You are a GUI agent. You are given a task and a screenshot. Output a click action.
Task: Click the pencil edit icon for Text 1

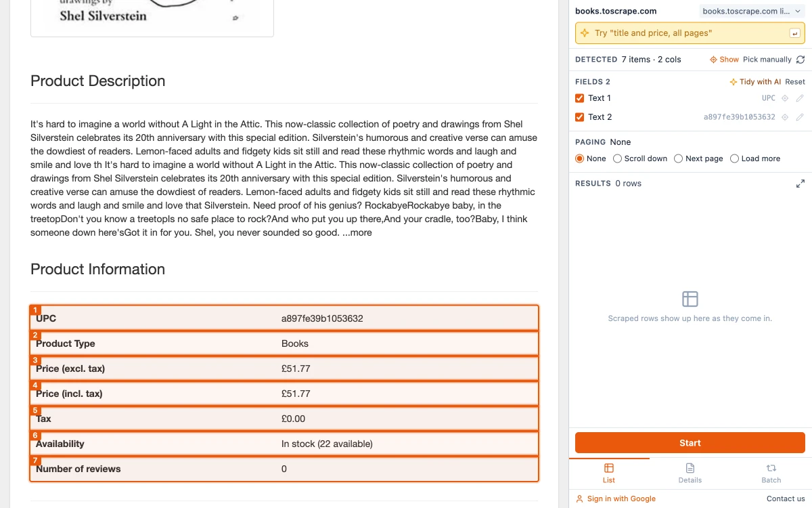800,98
